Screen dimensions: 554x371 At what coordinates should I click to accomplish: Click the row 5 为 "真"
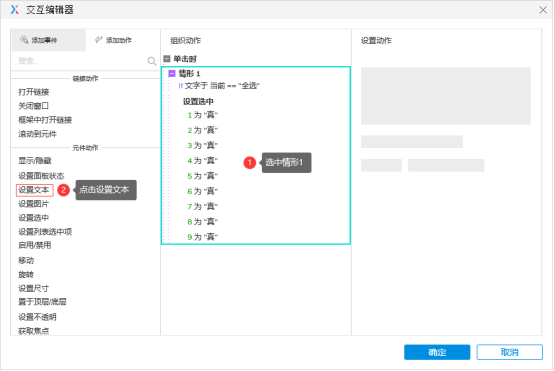coord(202,176)
